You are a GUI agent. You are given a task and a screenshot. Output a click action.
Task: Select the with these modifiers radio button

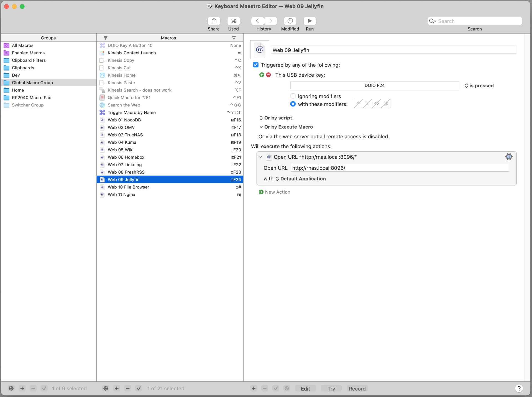(293, 104)
